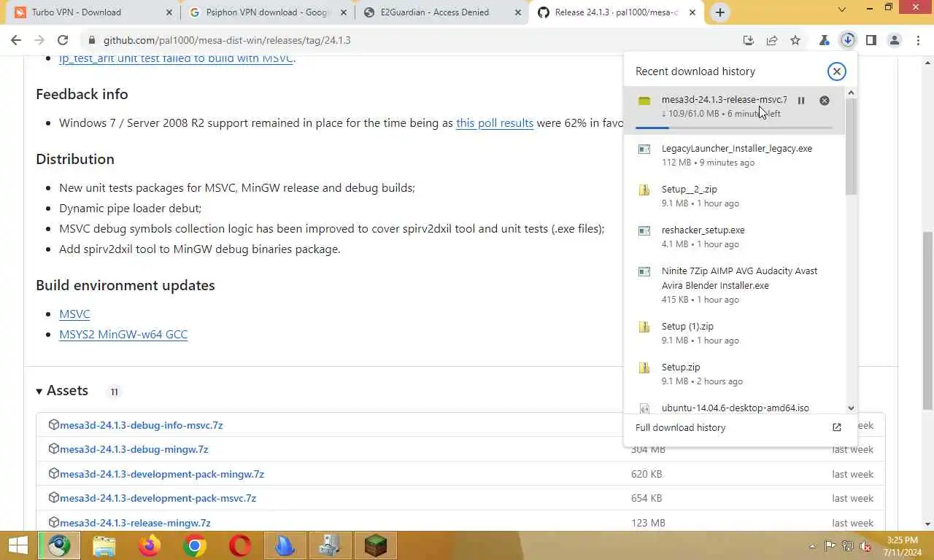Click the page vertical scrollbar thumb
The image size is (934, 560).
coord(927,321)
